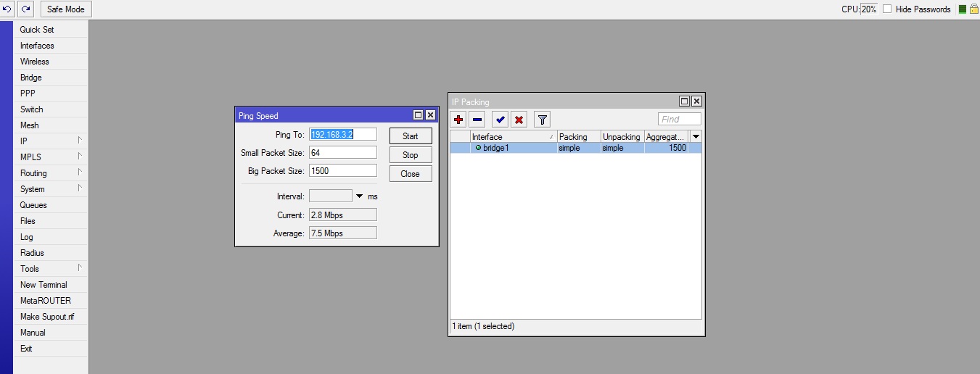
Task: Select the bridge1 interface row
Action: pyautogui.click(x=576, y=148)
